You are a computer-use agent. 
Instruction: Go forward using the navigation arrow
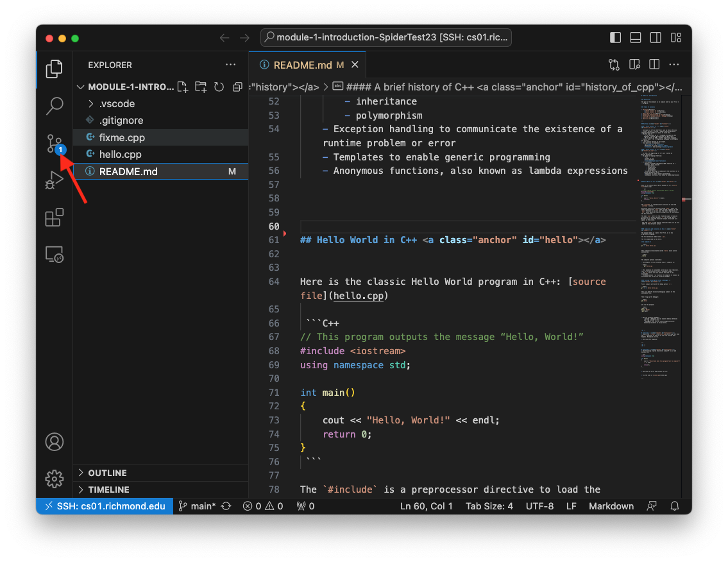coord(244,38)
